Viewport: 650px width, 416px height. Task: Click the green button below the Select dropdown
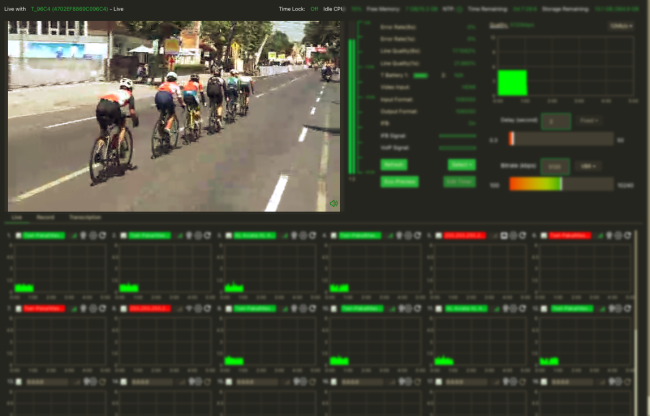coord(459,182)
